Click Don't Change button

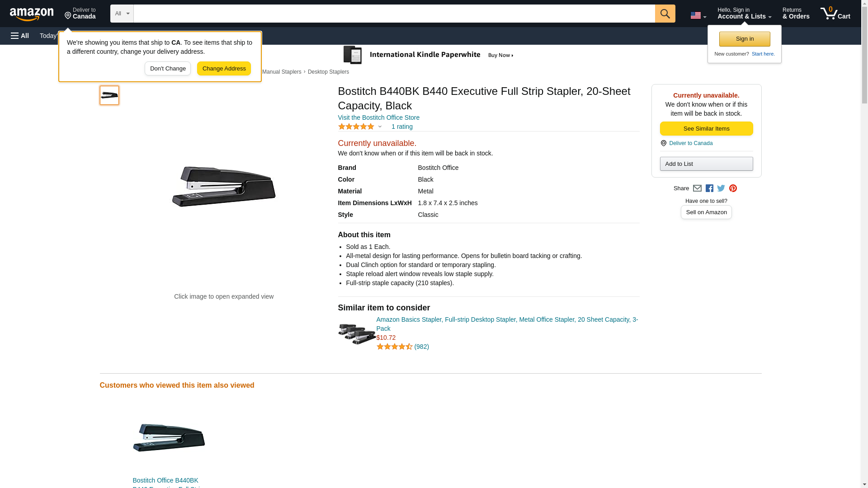pyautogui.click(x=168, y=69)
